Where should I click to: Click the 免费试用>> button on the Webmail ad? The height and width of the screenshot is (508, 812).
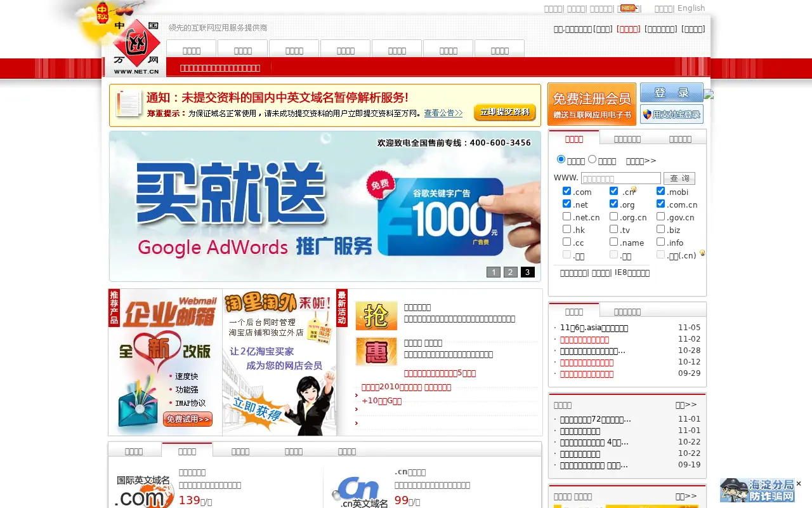(x=188, y=419)
